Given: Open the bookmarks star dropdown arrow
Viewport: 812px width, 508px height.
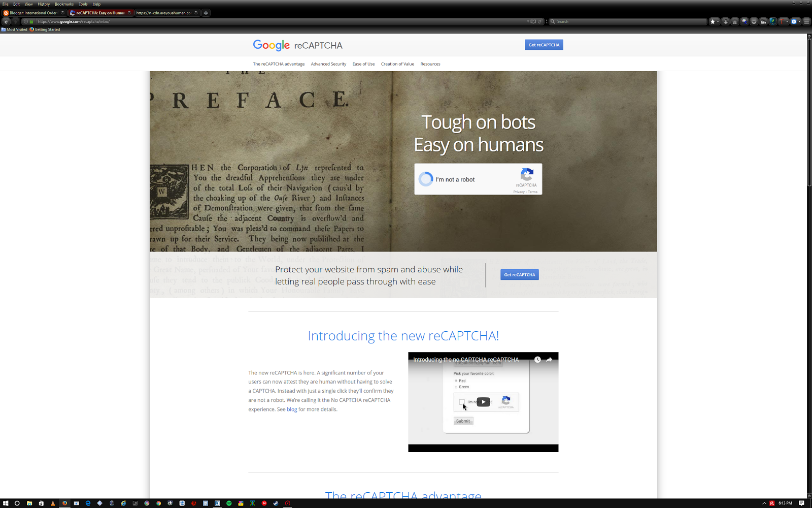Looking at the screenshot, I should (718, 21).
